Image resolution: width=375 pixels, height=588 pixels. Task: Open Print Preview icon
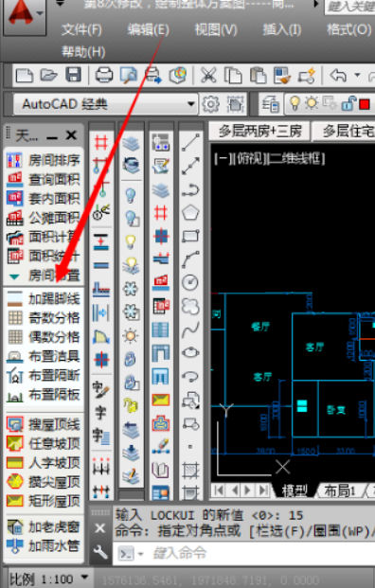[x=128, y=76]
